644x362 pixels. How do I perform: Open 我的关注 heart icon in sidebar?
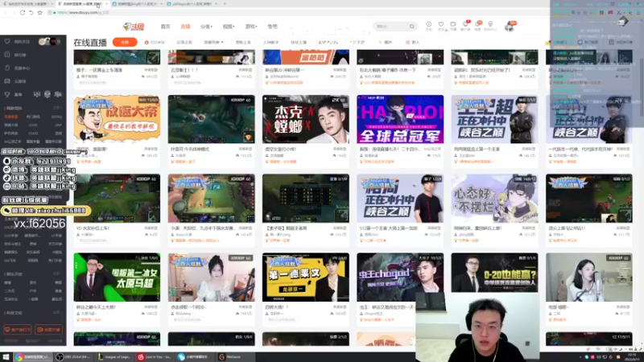(x=7, y=42)
